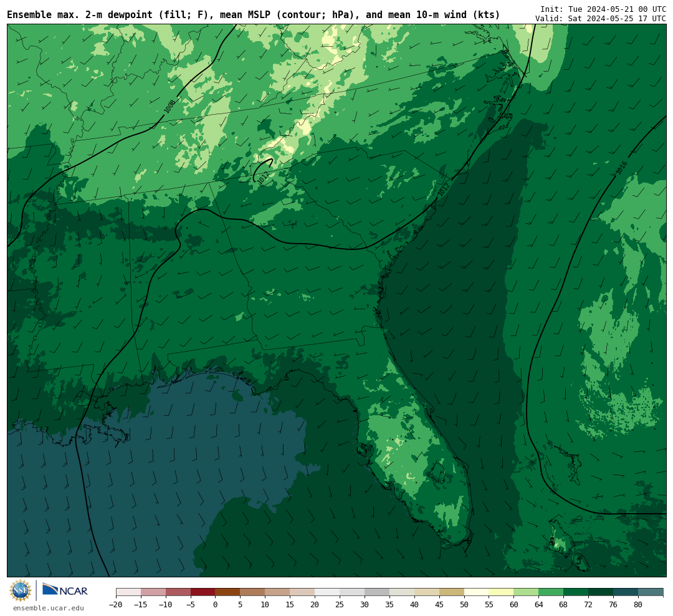Click the 72 colorbar tick label
This screenshot has height=616, width=673.
589,604
